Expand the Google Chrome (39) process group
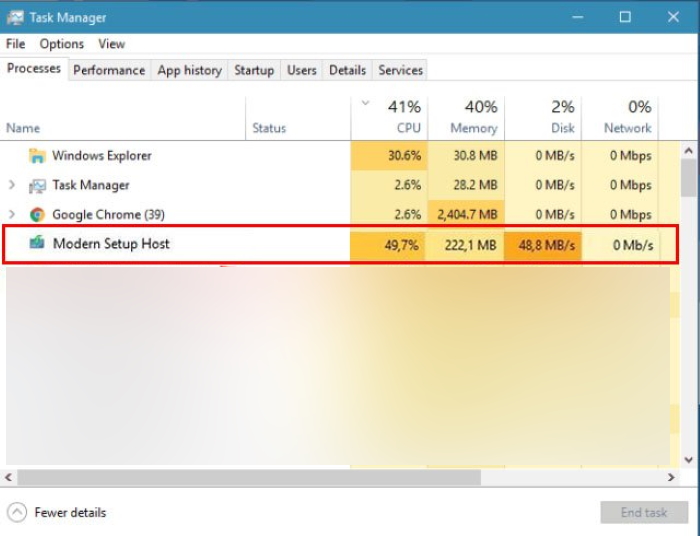Viewport: 700px width, 536px height. pos(12,214)
